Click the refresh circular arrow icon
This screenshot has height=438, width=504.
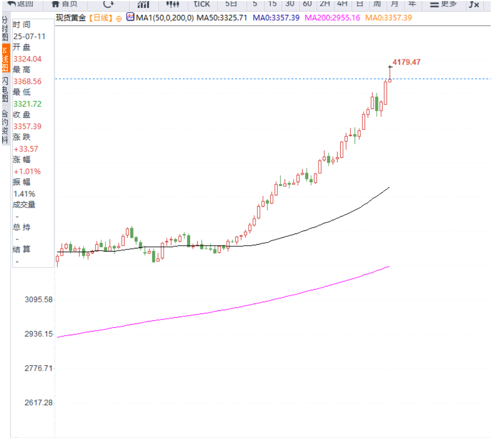point(108,4)
